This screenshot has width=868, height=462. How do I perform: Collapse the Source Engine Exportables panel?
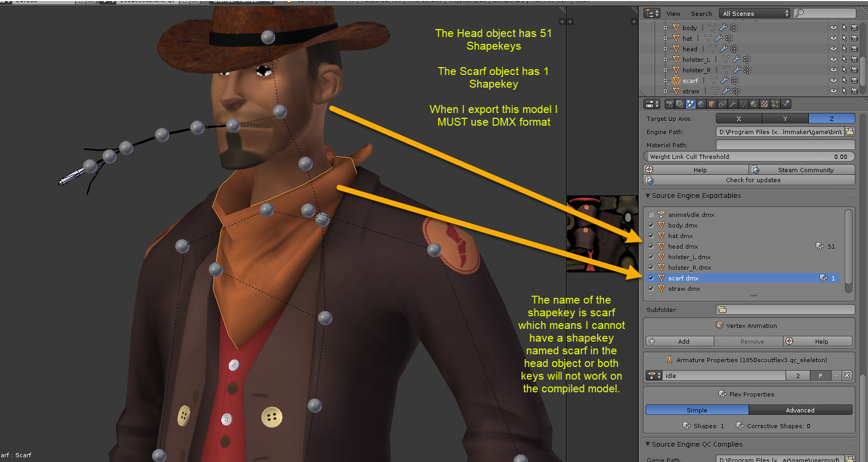[648, 196]
